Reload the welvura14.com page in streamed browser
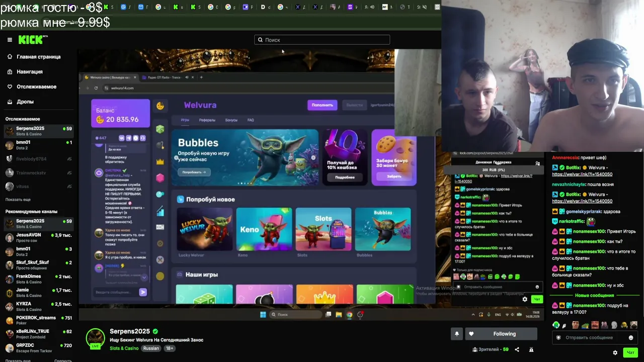This screenshot has width=644, height=362. point(96,88)
